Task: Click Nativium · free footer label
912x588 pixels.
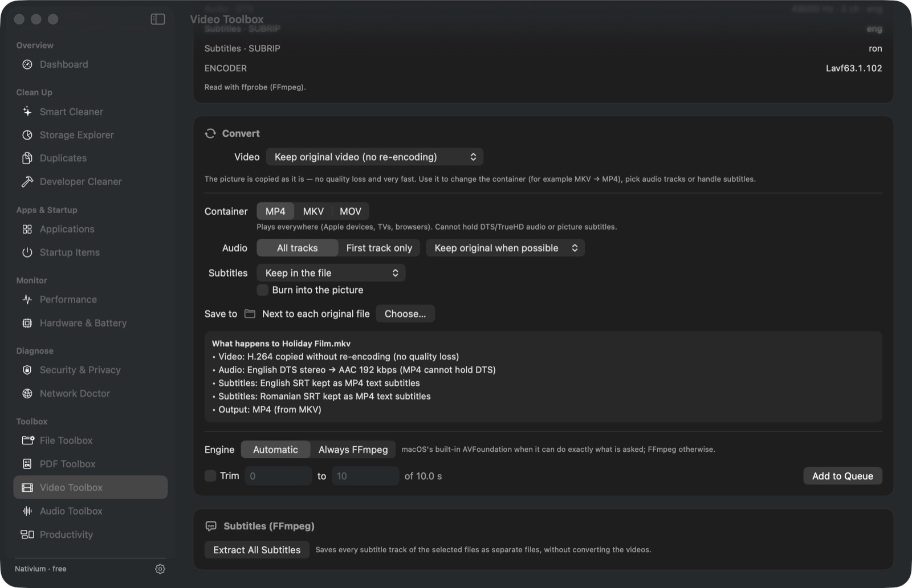Action: (x=40, y=569)
